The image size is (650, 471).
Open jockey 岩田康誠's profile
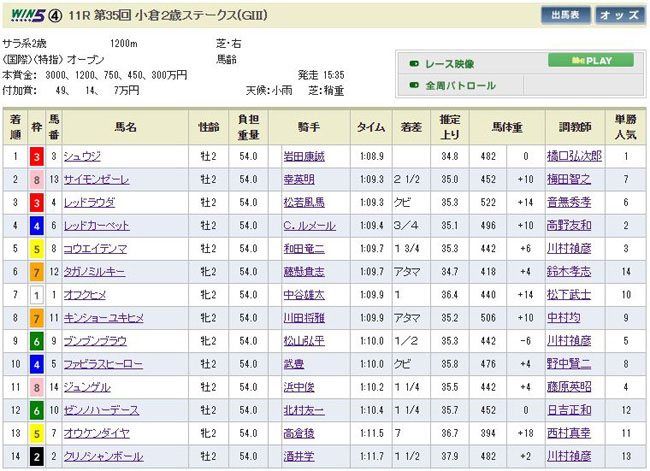tap(311, 157)
